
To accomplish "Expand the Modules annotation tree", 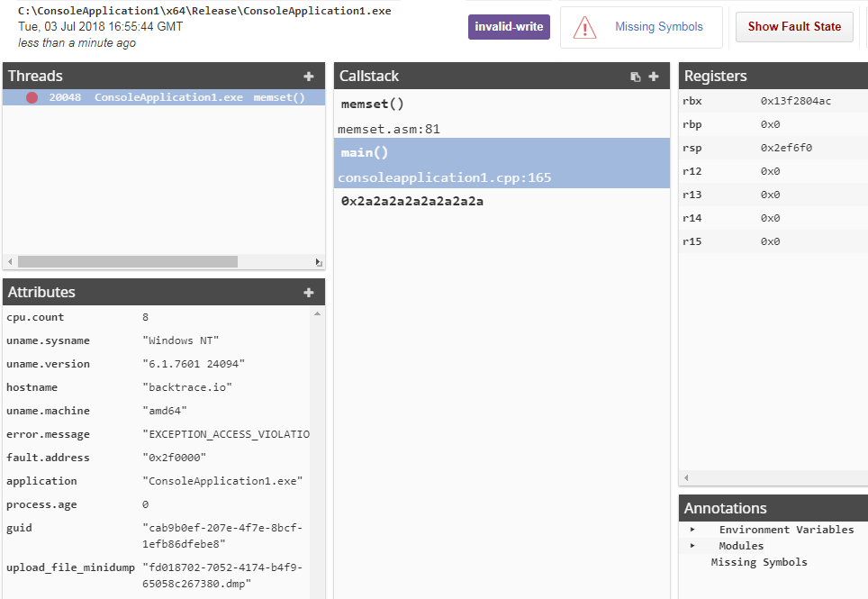I will pos(692,546).
